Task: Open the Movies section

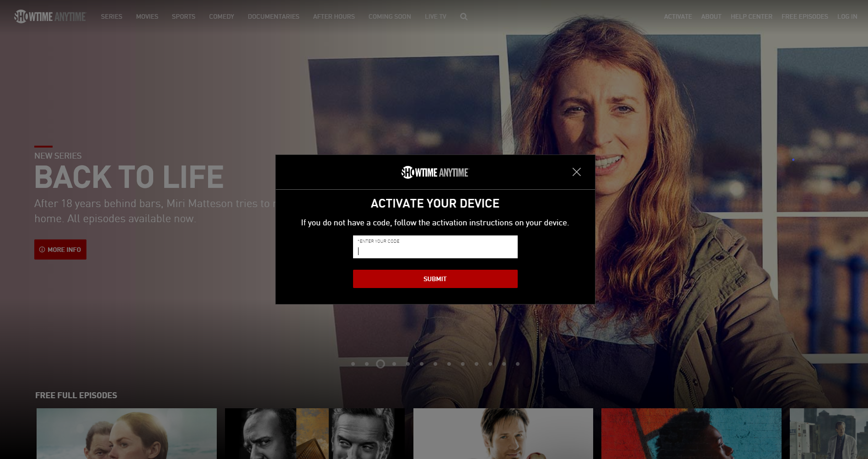Action: (147, 16)
